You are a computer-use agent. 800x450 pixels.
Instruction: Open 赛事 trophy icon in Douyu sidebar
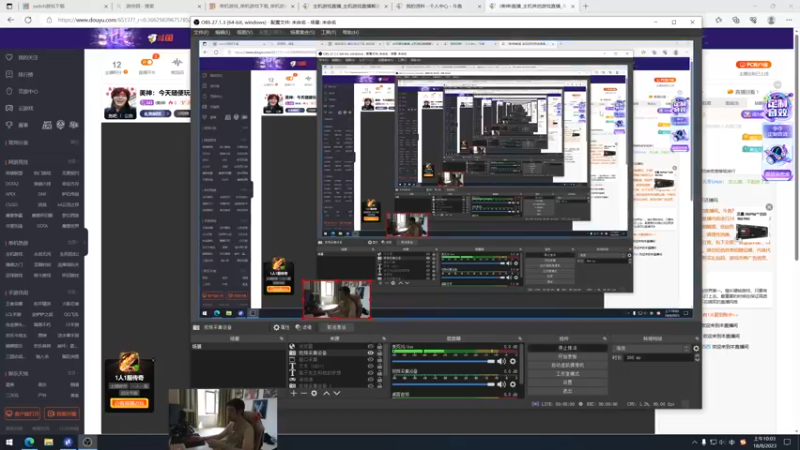[x=9, y=125]
